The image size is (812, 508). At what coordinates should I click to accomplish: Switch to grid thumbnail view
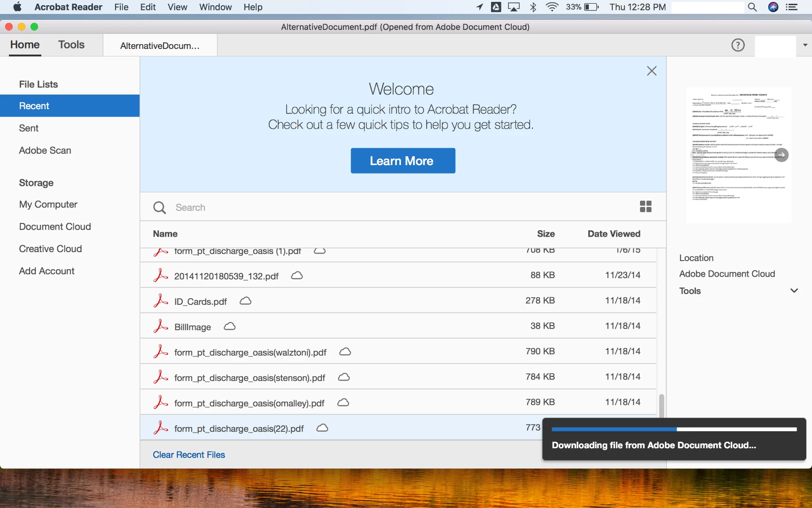click(646, 206)
